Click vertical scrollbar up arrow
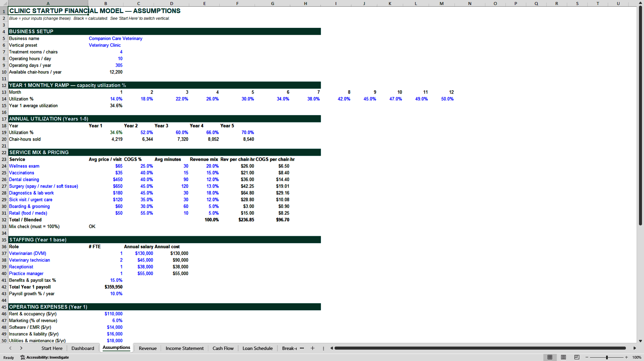The image size is (644, 361). pos(640,3)
